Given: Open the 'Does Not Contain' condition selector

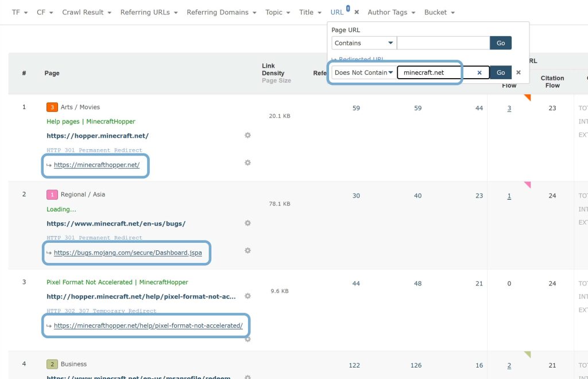Looking at the screenshot, I should [363, 73].
